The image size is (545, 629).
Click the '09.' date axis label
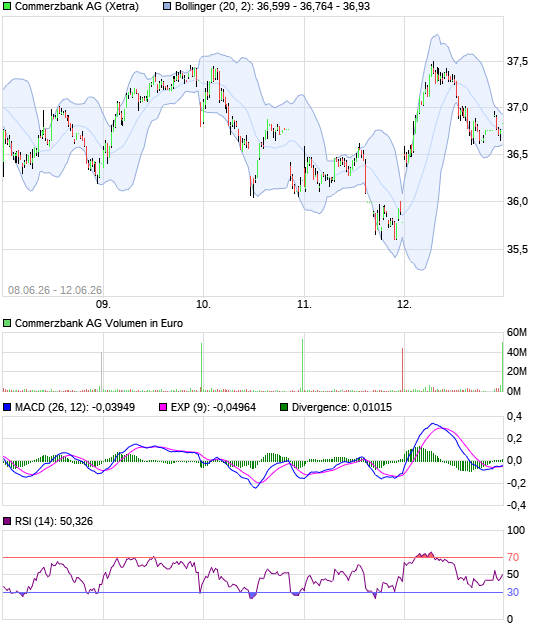pyautogui.click(x=103, y=304)
